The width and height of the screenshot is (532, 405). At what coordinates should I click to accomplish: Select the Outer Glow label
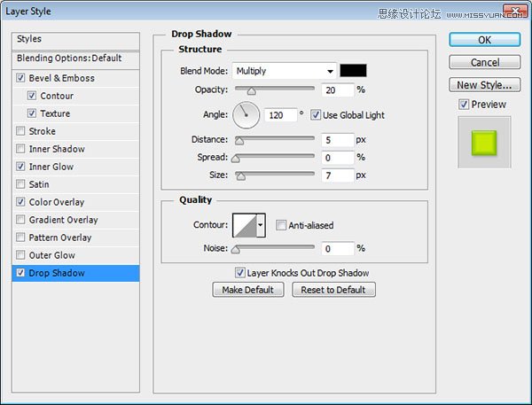tap(52, 255)
